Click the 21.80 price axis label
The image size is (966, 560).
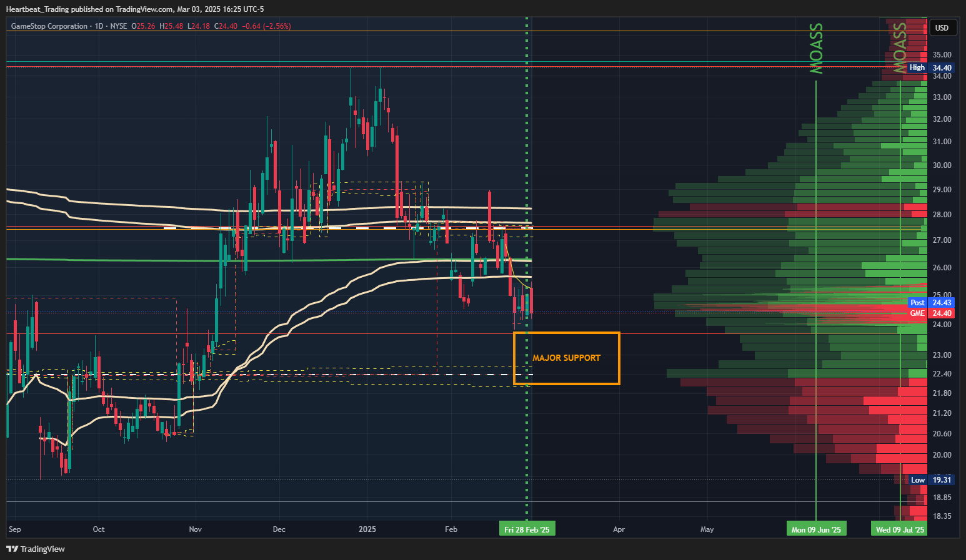point(942,393)
